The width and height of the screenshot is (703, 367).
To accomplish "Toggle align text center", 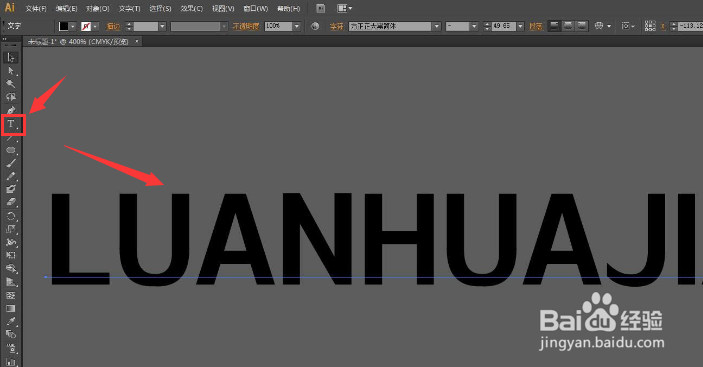I will 568,26.
